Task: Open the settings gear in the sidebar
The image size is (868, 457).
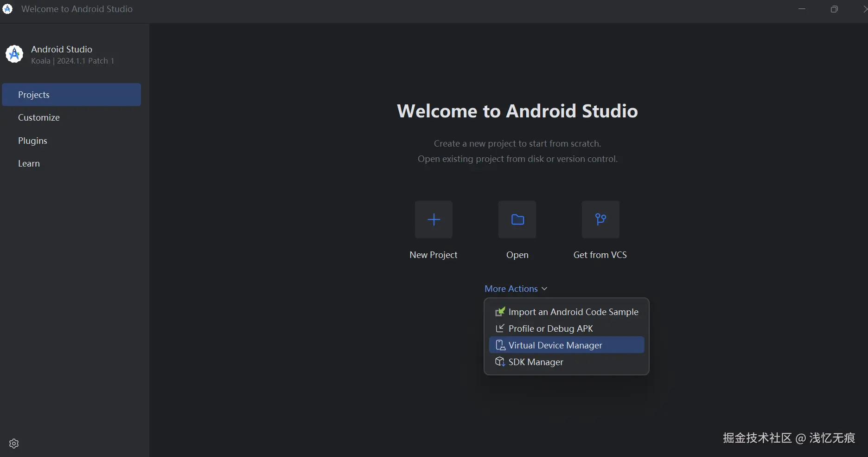Action: pyautogui.click(x=14, y=444)
